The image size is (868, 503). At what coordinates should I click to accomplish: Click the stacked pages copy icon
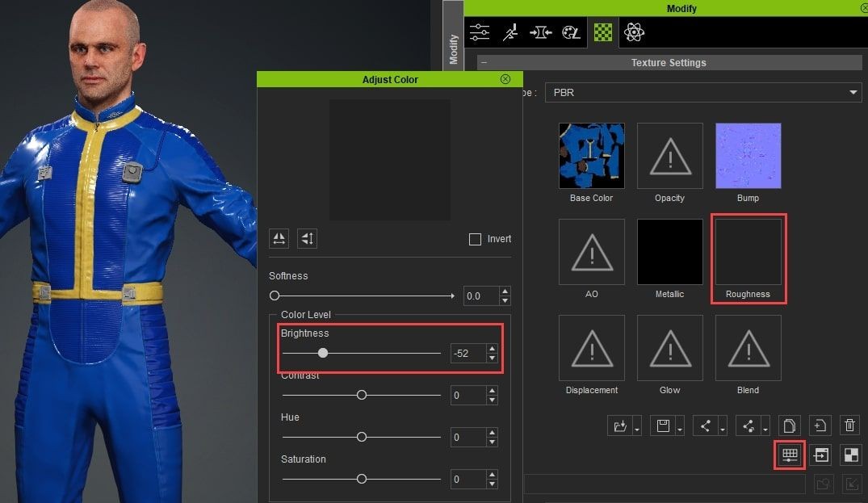point(790,425)
